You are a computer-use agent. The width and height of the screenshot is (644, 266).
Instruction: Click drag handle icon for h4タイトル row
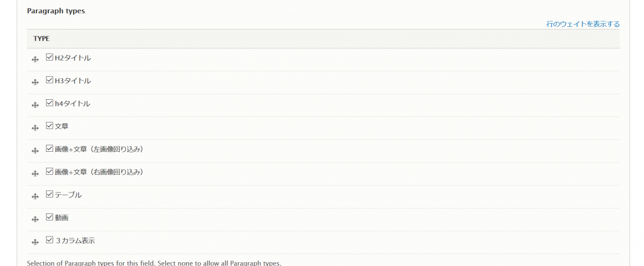(x=35, y=105)
